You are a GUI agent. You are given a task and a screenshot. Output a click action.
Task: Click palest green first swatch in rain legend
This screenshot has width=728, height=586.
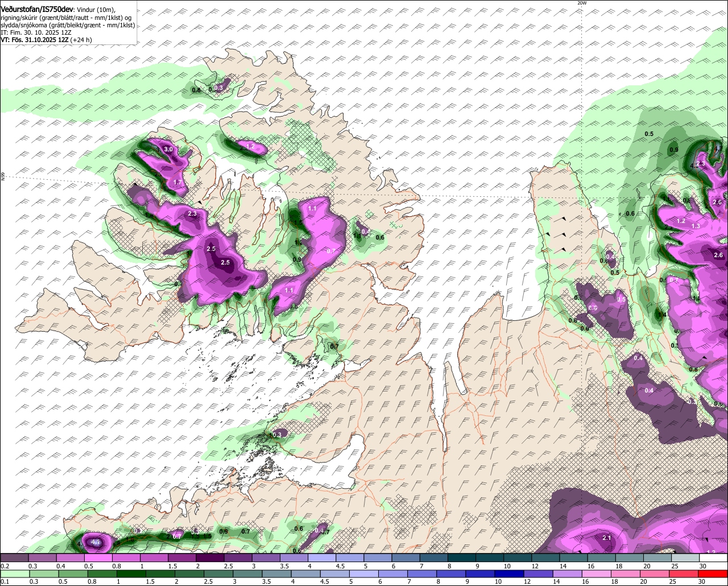[x=15, y=573]
